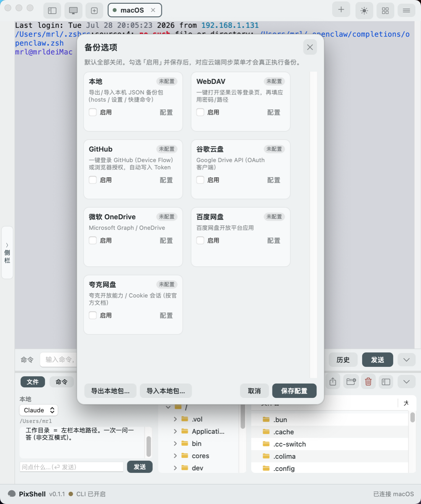
Task: Click the new session plus-in-square icon
Action: [x=94, y=10]
